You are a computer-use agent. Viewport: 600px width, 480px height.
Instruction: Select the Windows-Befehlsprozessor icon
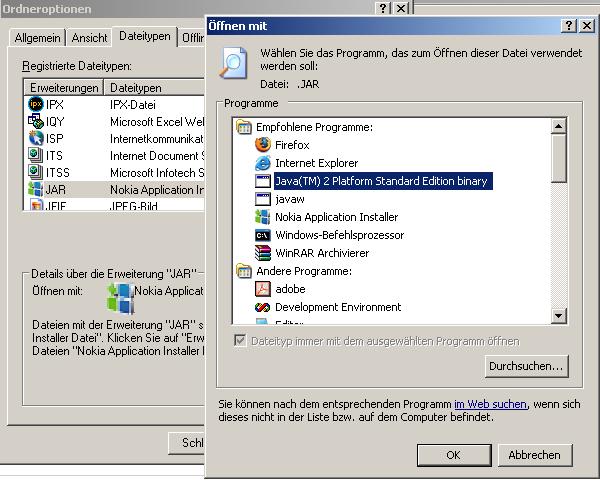point(263,235)
